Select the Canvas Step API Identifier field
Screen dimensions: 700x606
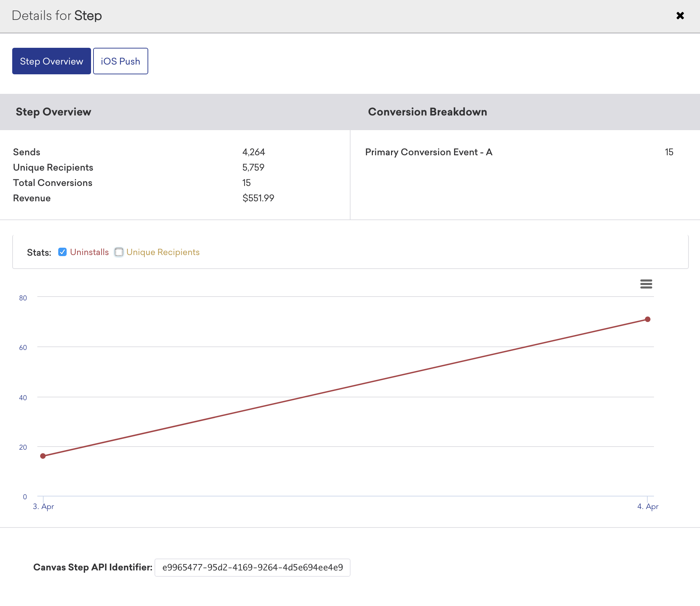[x=253, y=567]
